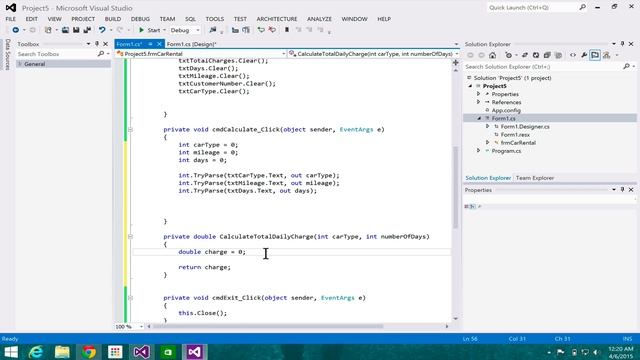640x360 pixels.
Task: Click the Solution Explorer Refresh icon
Action: pyautogui.click(x=536, y=55)
